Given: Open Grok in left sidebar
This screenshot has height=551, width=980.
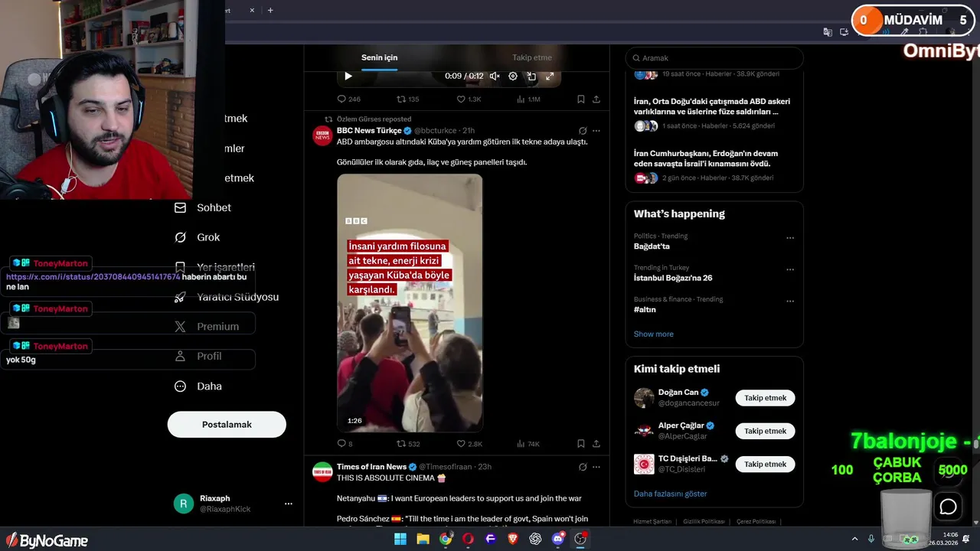Looking at the screenshot, I should point(198,237).
